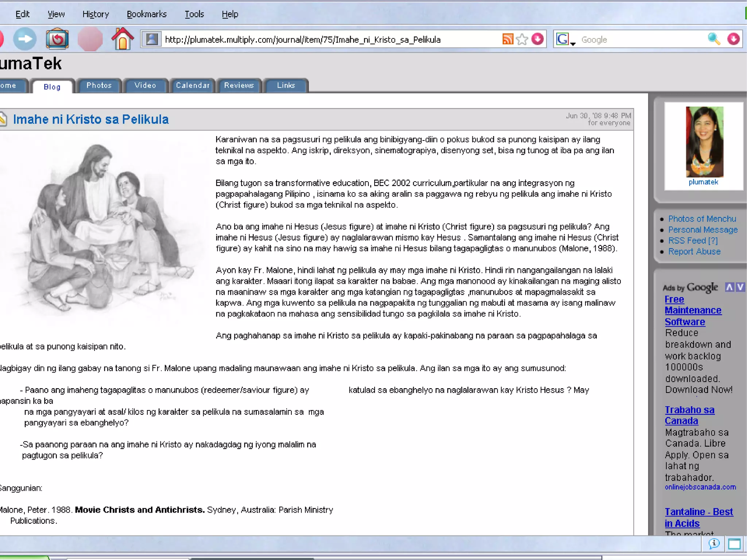Viewport: 747px width, 560px height.
Task: Click the orange RSS feed icon
Action: (x=508, y=39)
